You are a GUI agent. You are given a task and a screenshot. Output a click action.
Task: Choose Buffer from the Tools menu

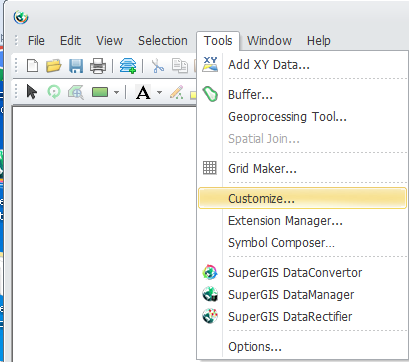(302, 95)
